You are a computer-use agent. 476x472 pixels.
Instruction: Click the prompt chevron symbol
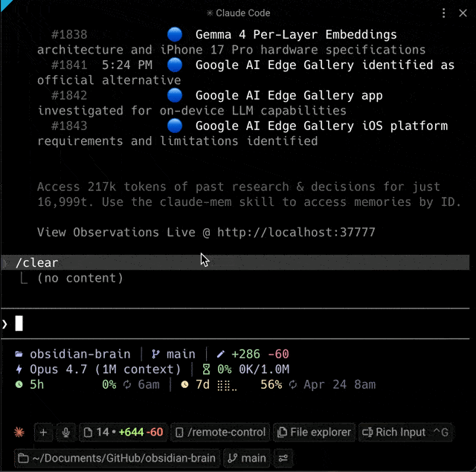point(4,324)
